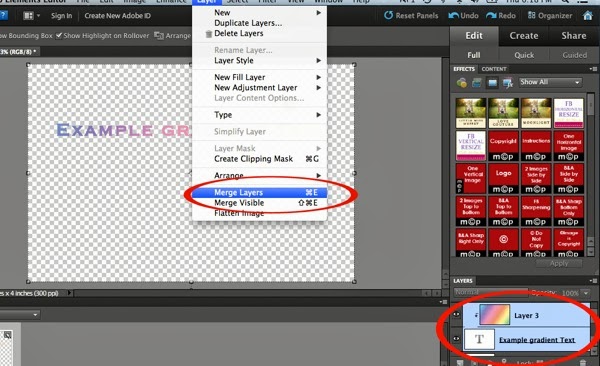Select the Love Couture effect thumbnail
Viewport: 600px width, 366px height.
coord(503,113)
